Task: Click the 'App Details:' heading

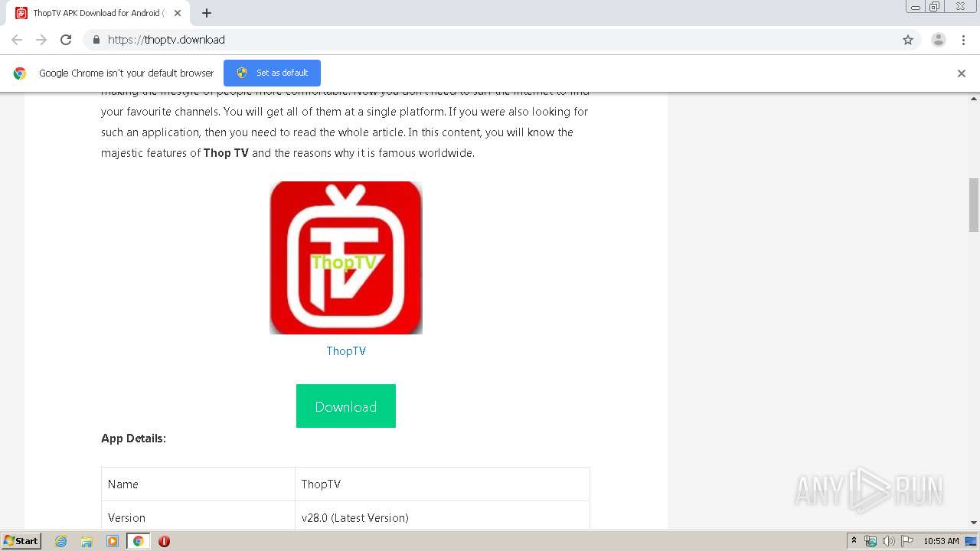Action: [133, 439]
